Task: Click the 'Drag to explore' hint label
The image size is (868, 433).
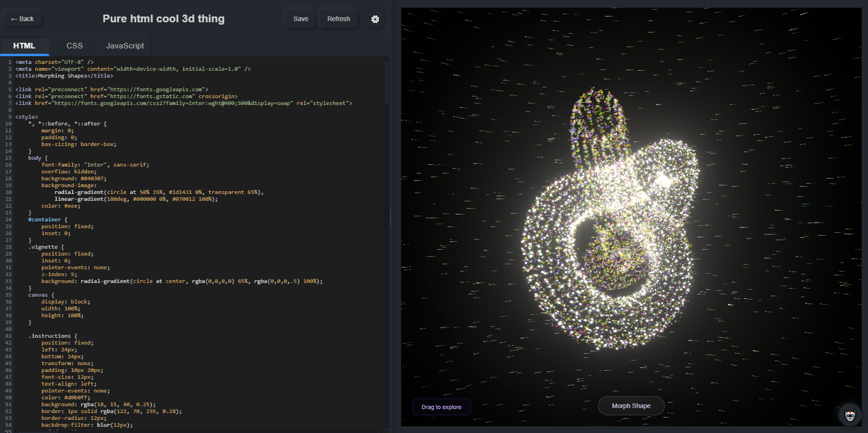Action: (x=441, y=407)
